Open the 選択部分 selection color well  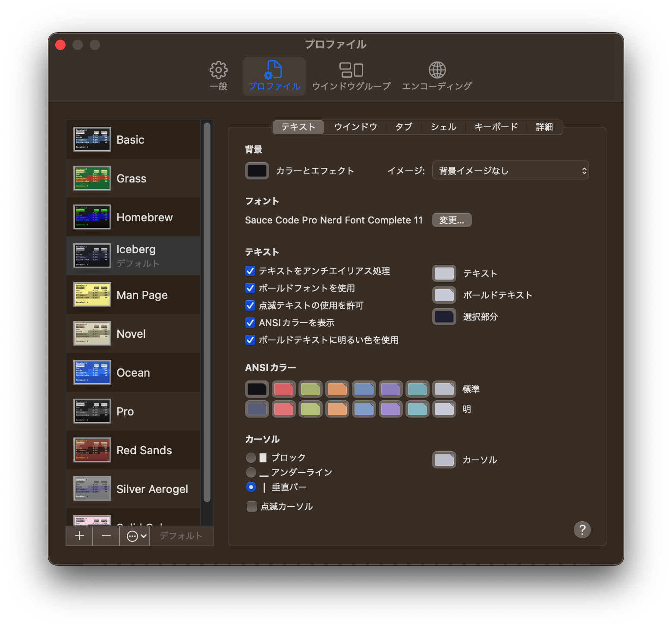coord(444,317)
